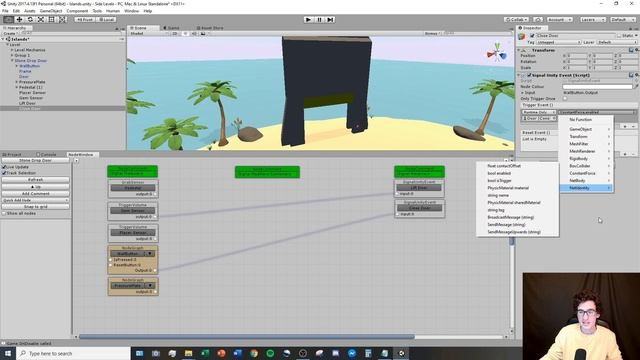
Task: Open the Window menu
Action: [131, 11]
